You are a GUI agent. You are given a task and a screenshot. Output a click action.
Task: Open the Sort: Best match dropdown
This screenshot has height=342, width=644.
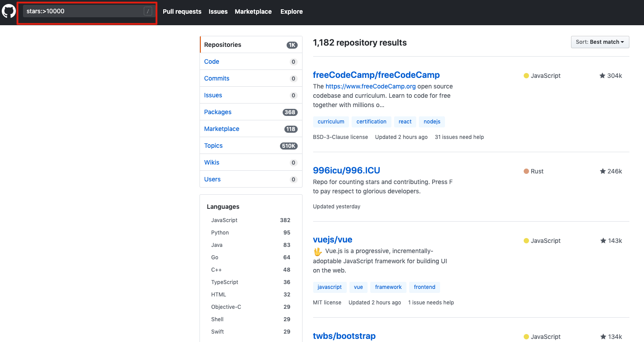(x=600, y=42)
